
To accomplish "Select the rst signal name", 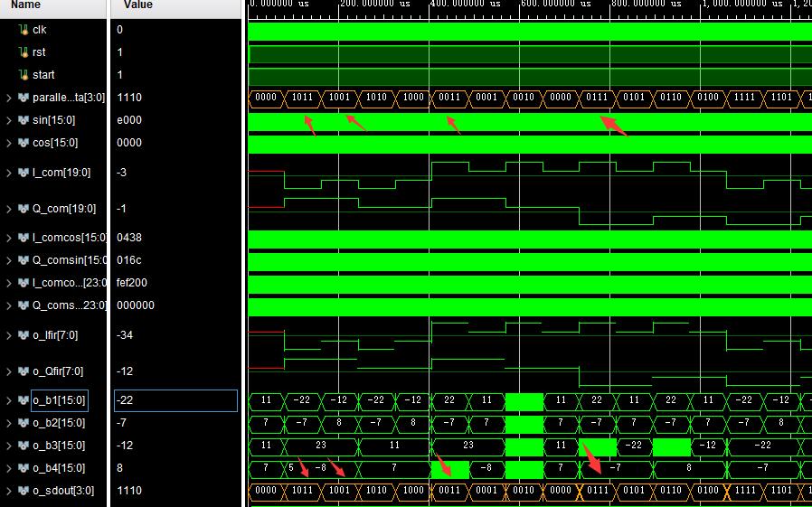I will click(x=39, y=52).
